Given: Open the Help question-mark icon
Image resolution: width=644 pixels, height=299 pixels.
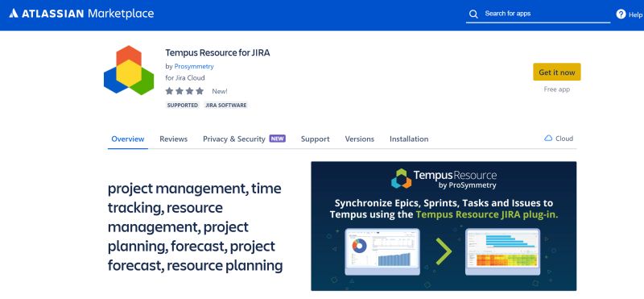Looking at the screenshot, I should [x=621, y=14].
